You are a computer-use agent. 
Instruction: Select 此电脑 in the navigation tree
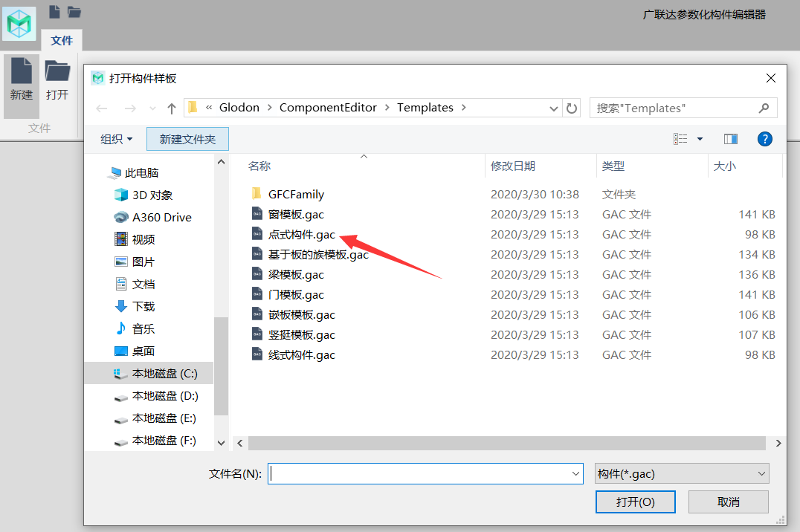click(x=134, y=173)
